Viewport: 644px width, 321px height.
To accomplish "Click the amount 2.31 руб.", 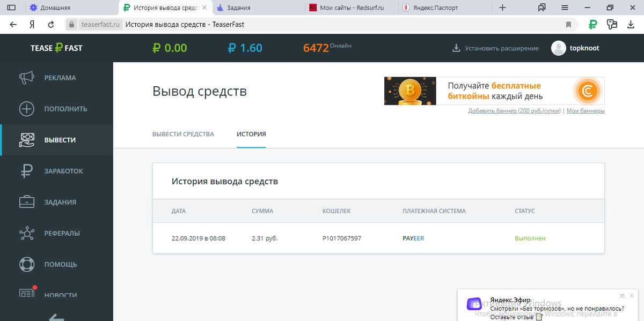I will (x=265, y=238).
